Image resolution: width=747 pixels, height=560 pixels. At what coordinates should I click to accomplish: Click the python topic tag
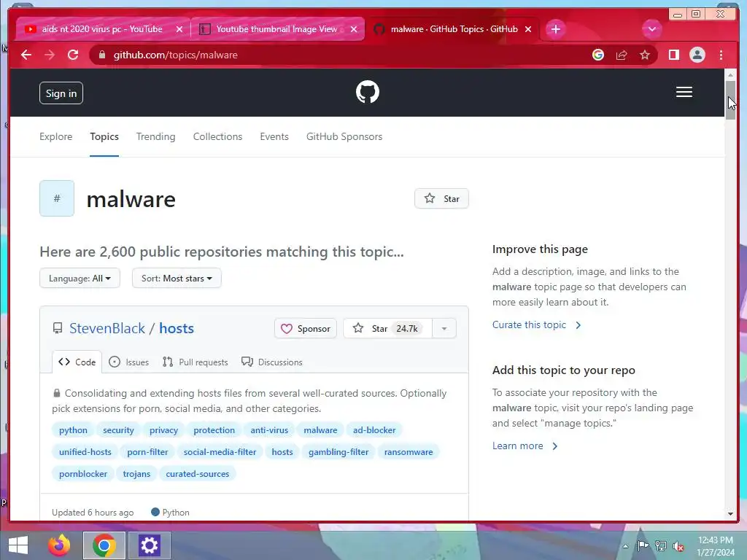[x=74, y=430]
